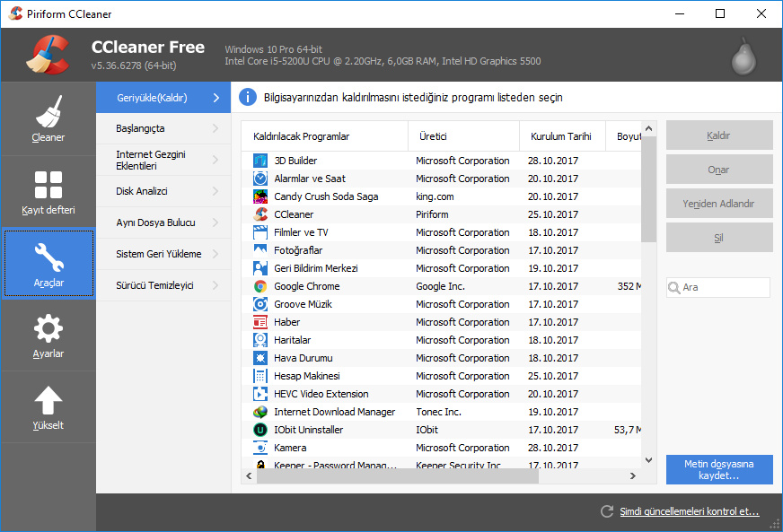Sort programs by Kurulum Tarihi column
Image resolution: width=783 pixels, height=532 pixels.
click(x=563, y=135)
